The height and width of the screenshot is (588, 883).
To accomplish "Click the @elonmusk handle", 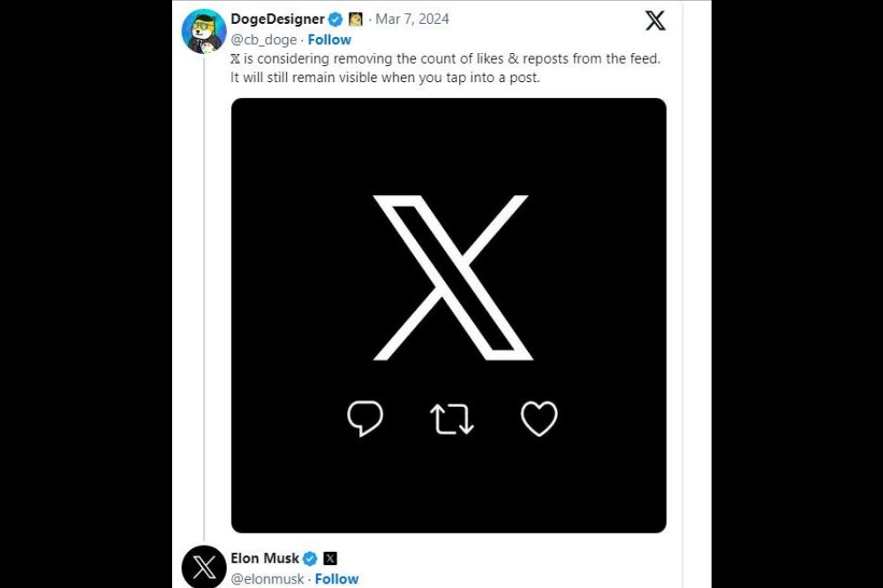I will (x=268, y=579).
